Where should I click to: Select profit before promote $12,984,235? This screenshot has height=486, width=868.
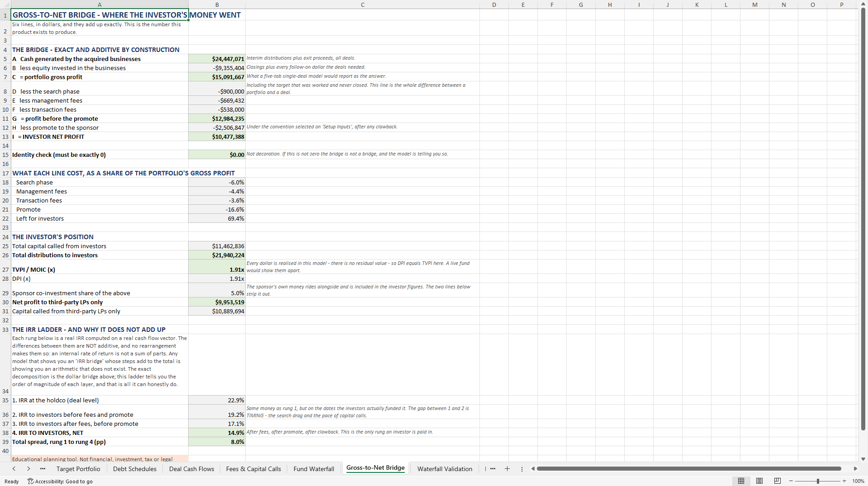click(x=217, y=118)
